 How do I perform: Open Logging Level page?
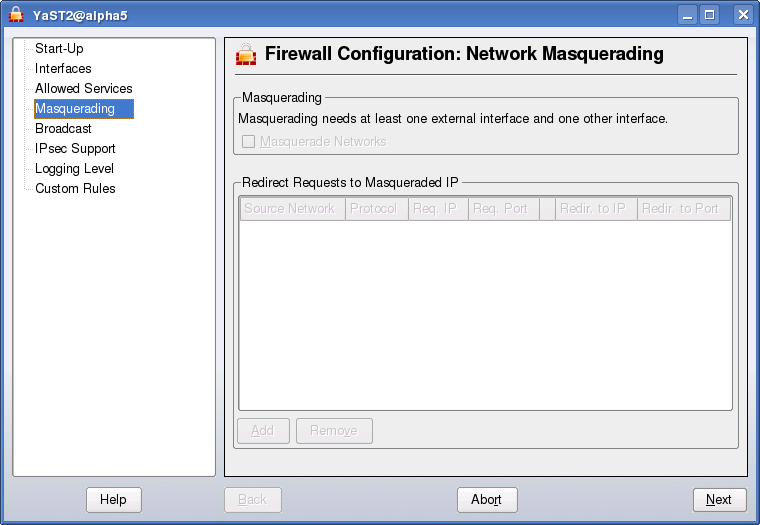(74, 168)
